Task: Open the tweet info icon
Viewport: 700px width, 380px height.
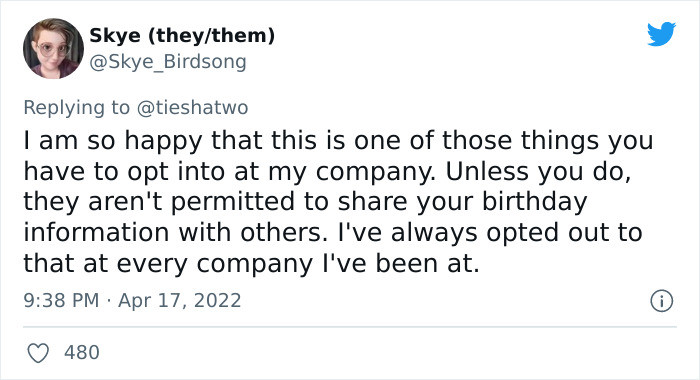Action: [662, 301]
